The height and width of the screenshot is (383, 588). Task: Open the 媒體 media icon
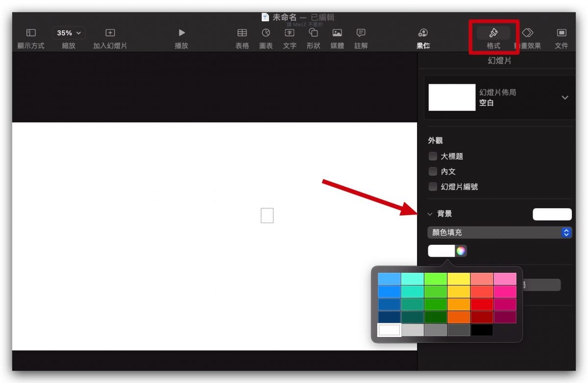coord(337,33)
